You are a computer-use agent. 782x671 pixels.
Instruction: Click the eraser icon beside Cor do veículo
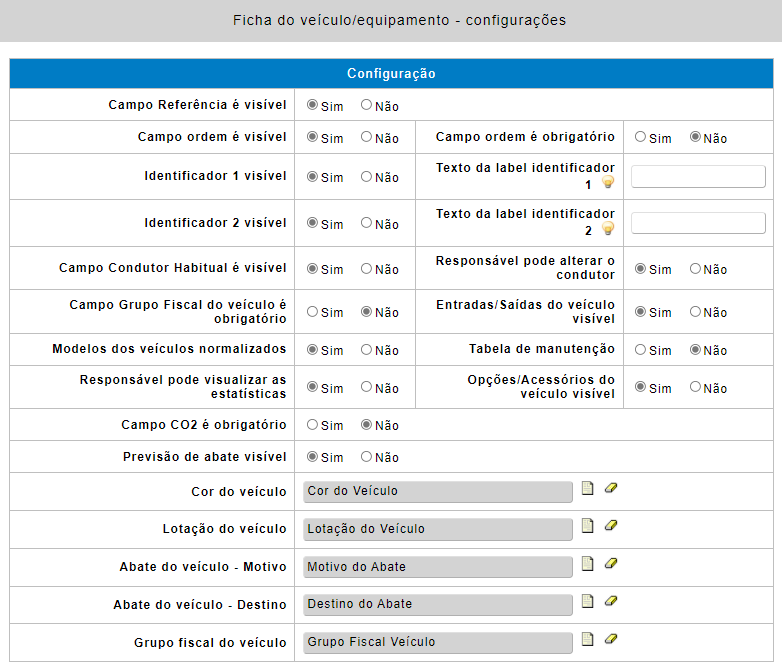[611, 489]
